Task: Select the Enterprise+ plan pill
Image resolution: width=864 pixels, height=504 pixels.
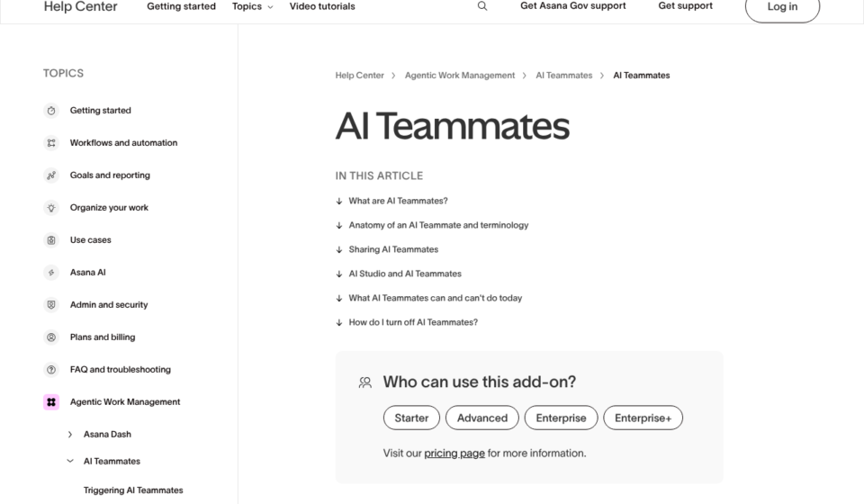Action: 643,418
